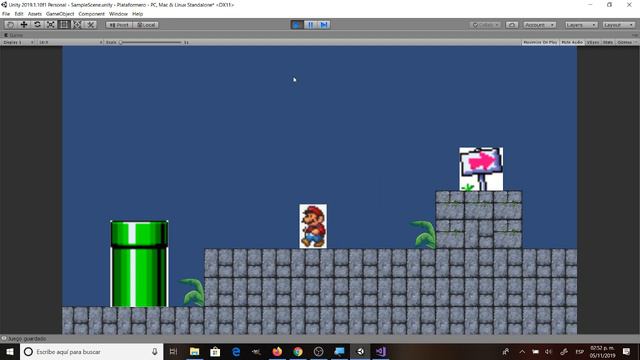The width and height of the screenshot is (640, 360).
Task: Select the Hand tool in Unity toolbar
Action: [x=11, y=25]
